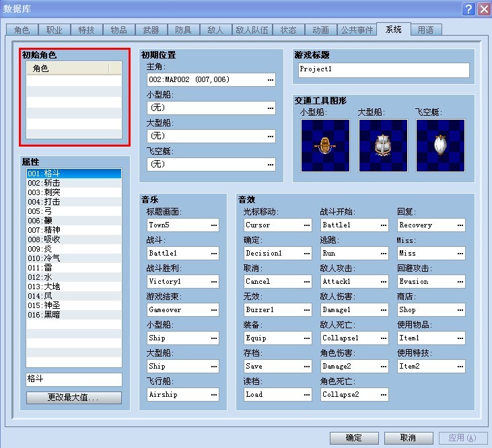Select attribute 004:打击
Image resolution: width=492 pixels, height=448 pixels.
(74, 202)
